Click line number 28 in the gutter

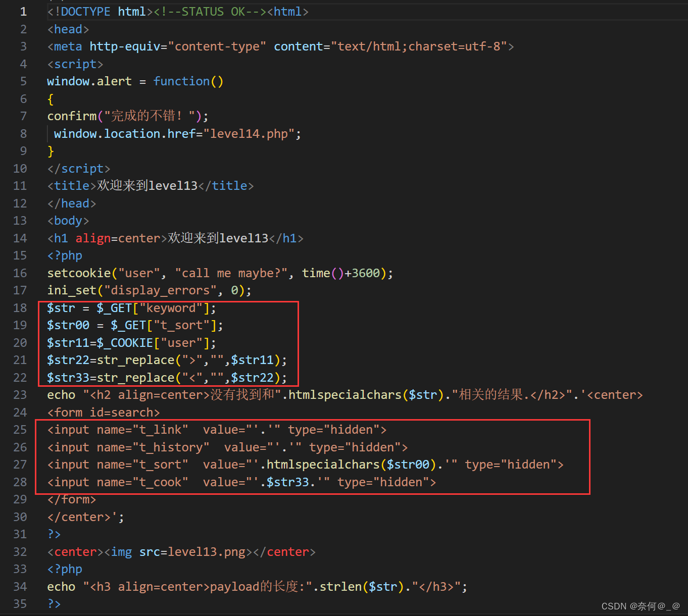[20, 482]
